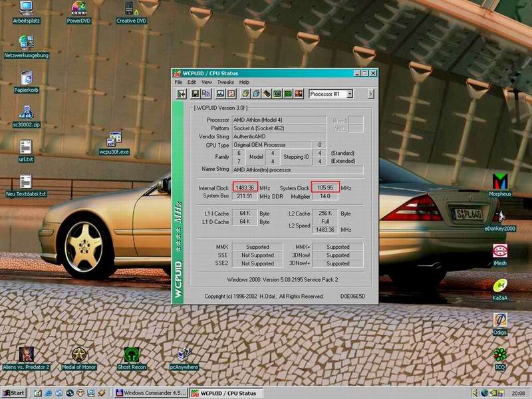This screenshot has width=532, height=399.
Task: Open the View menu in WCPUID
Action: (x=206, y=82)
